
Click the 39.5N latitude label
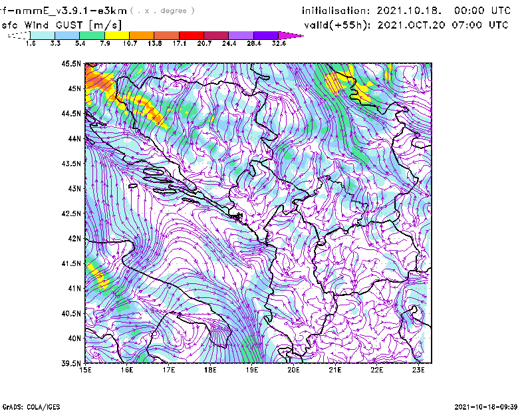coord(71,363)
